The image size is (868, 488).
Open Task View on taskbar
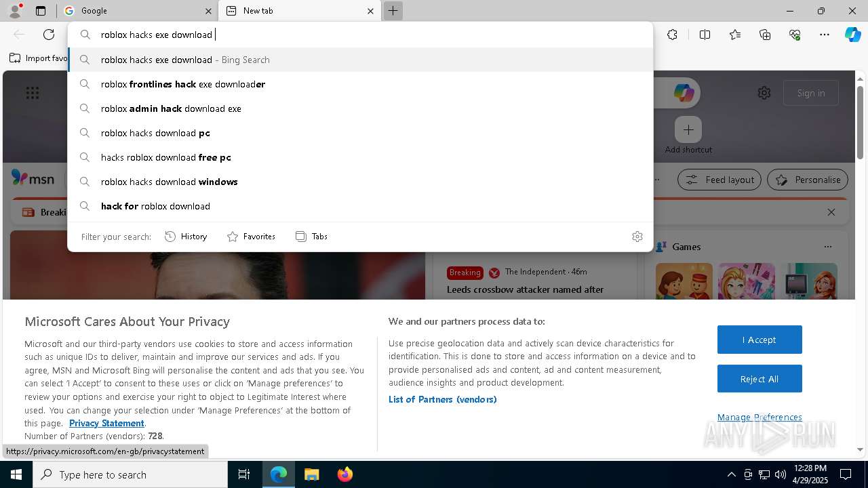click(244, 474)
